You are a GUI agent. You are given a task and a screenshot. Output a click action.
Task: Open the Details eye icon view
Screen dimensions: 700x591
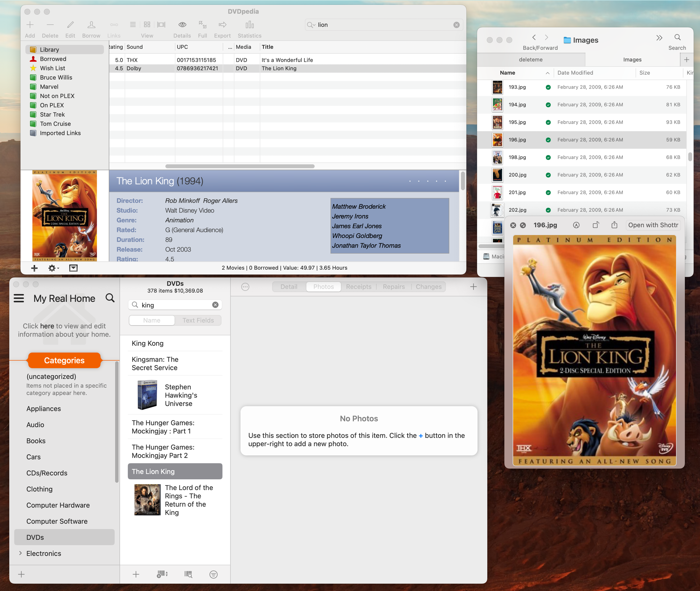pos(182,25)
